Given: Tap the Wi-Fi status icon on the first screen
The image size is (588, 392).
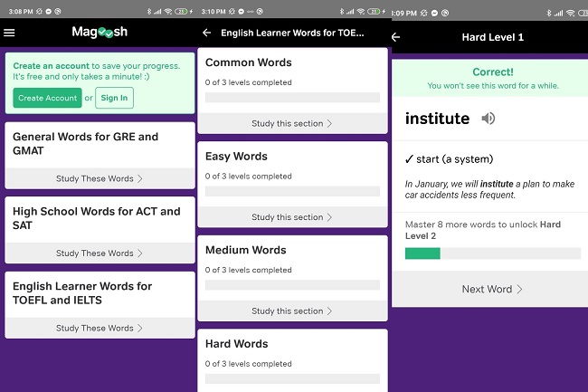Looking at the screenshot, I should tap(168, 12).
